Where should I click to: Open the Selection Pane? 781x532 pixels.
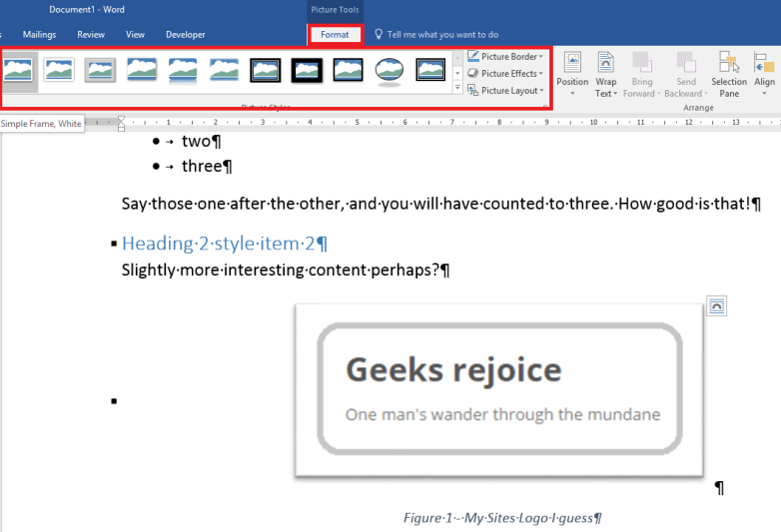729,74
